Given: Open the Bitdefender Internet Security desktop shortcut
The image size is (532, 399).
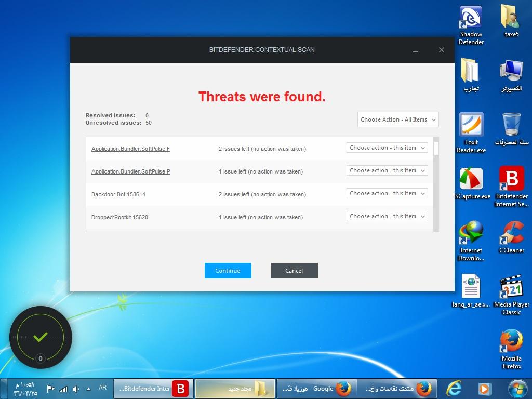Looking at the screenshot, I should pos(511,187).
